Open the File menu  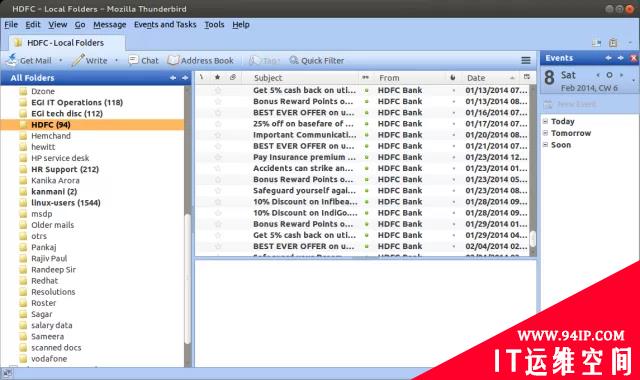(11, 24)
